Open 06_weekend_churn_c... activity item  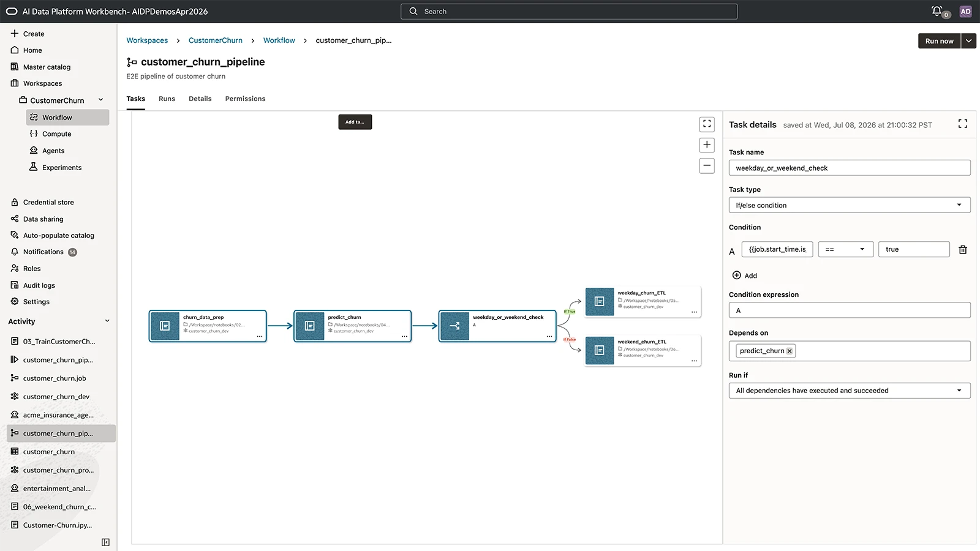pos(59,506)
